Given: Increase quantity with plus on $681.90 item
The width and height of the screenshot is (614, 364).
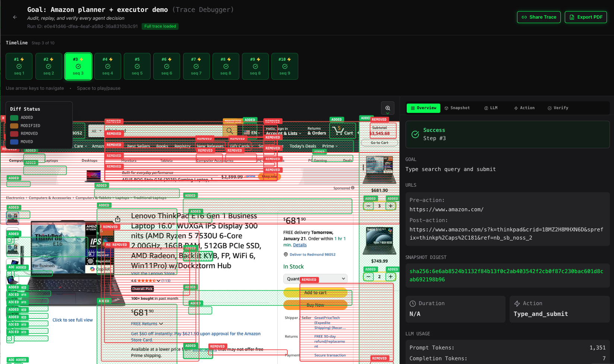Looking at the screenshot, I should 391,206.
